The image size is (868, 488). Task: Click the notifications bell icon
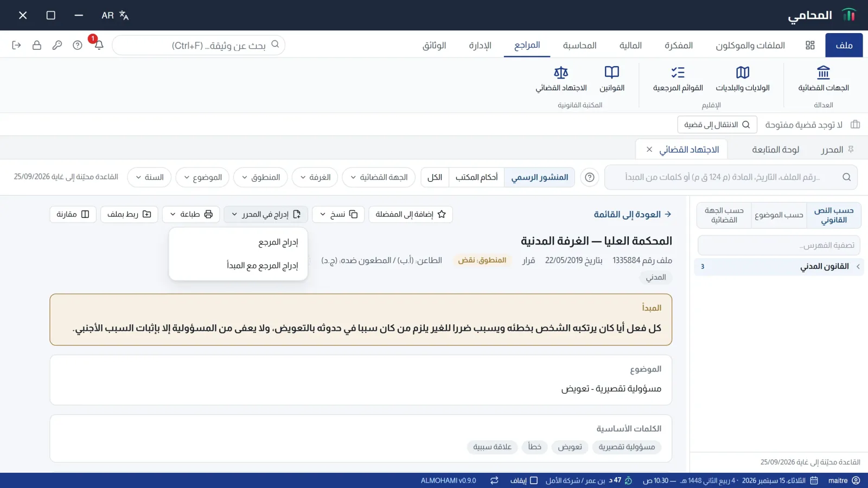coord(98,45)
